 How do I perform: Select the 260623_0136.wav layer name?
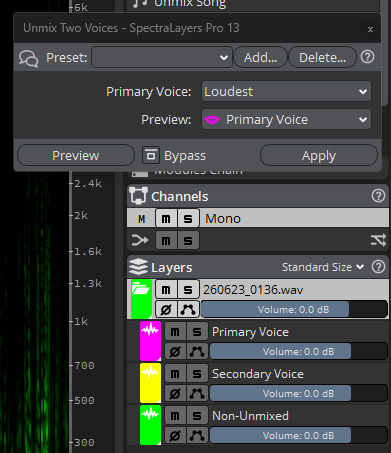[x=253, y=290]
